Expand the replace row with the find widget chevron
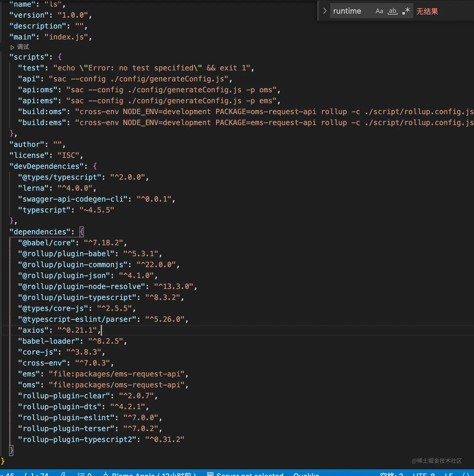Viewport: 474px width, 476px height. coord(325,11)
